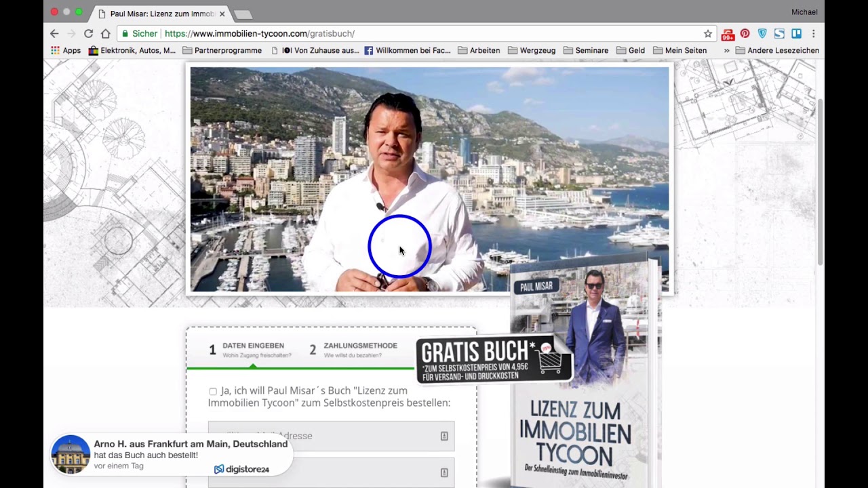Image resolution: width=868 pixels, height=488 pixels.
Task: Click the building thumbnail in the notification
Action: coord(71,454)
